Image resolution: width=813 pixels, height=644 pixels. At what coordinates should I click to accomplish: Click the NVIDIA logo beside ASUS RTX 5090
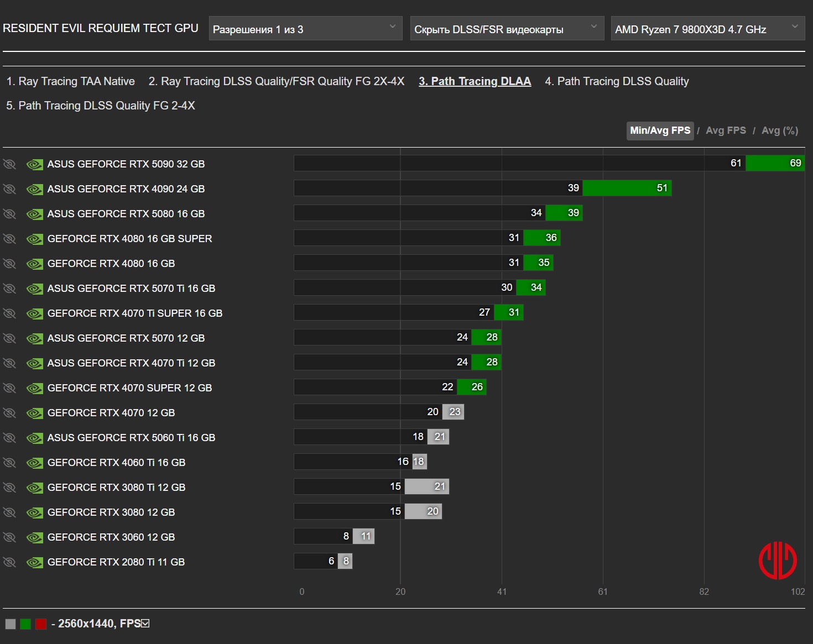coord(35,164)
